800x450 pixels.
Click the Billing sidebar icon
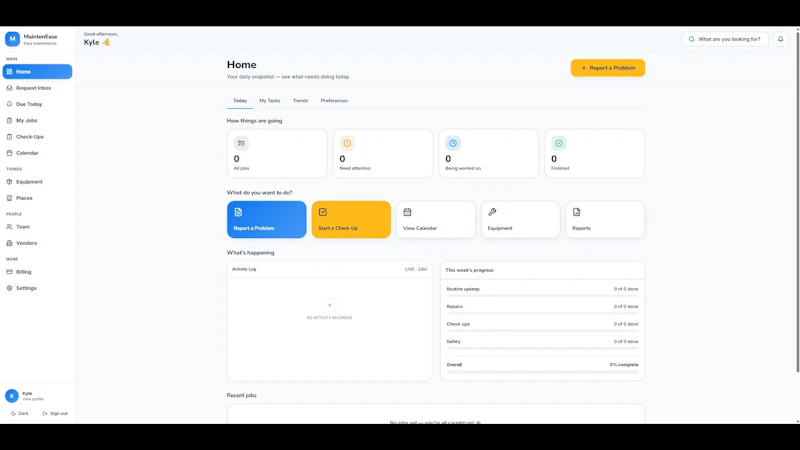(x=9, y=272)
